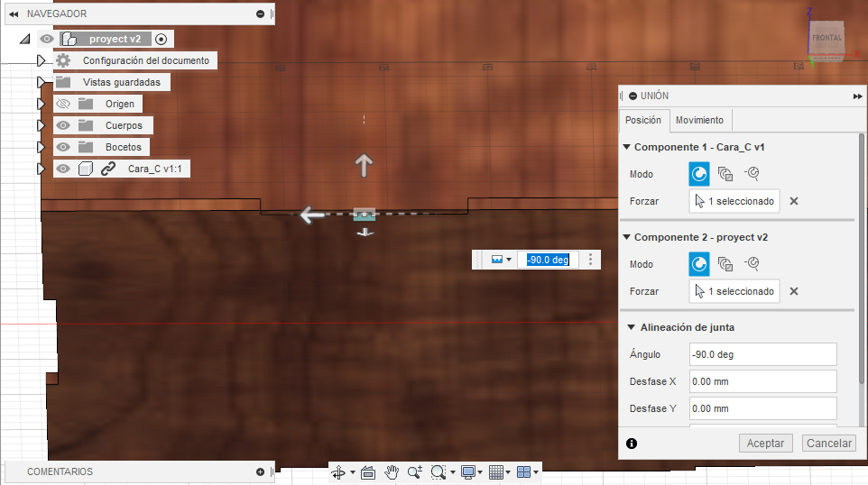Image resolution: width=868 pixels, height=485 pixels.
Task: Click the Ángulo input field in panel
Action: 762,354
